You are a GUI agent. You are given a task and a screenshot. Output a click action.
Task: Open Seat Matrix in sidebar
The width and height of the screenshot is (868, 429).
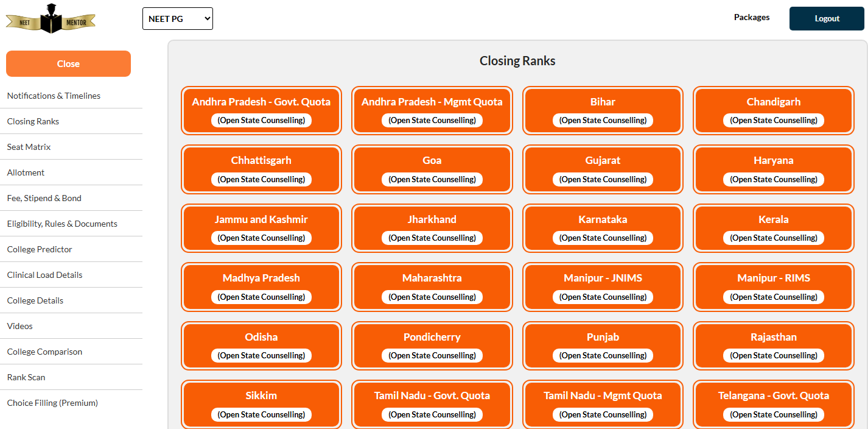29,147
